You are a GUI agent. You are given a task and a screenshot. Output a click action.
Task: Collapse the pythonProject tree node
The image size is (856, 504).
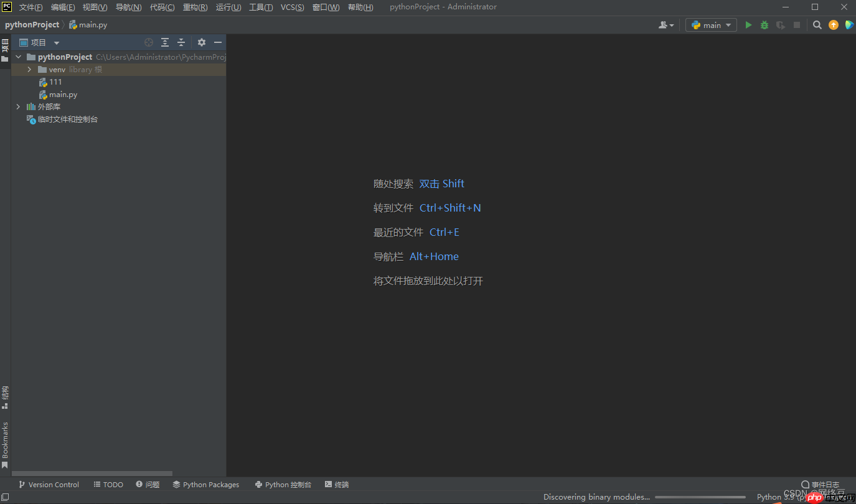(x=18, y=57)
